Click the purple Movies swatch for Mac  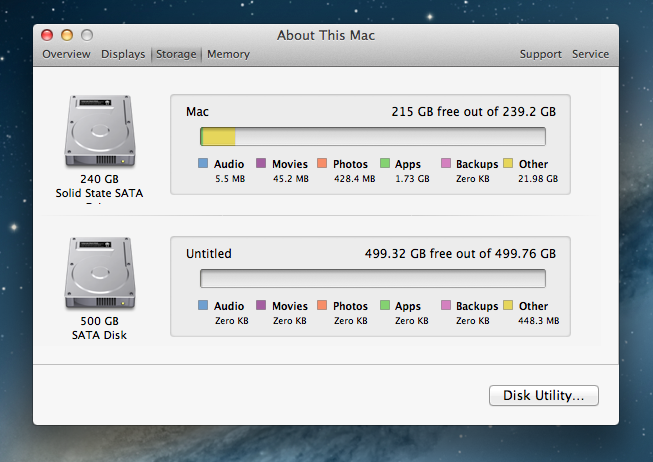tap(261, 163)
